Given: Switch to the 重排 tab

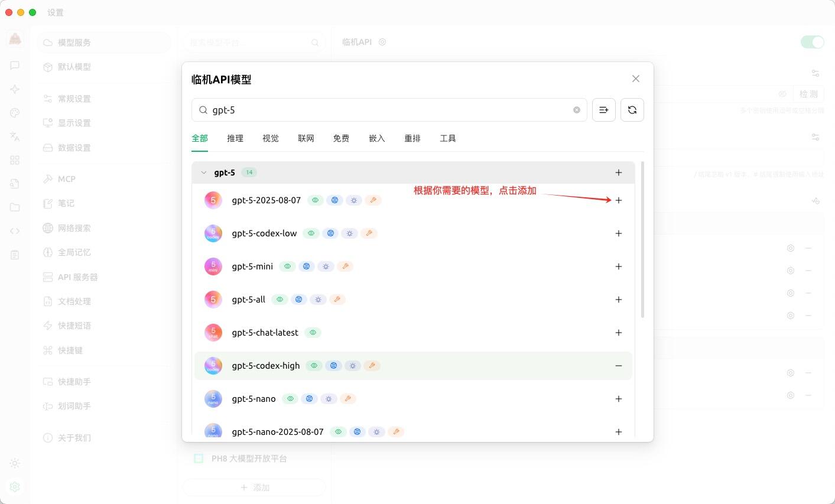Looking at the screenshot, I should point(412,138).
